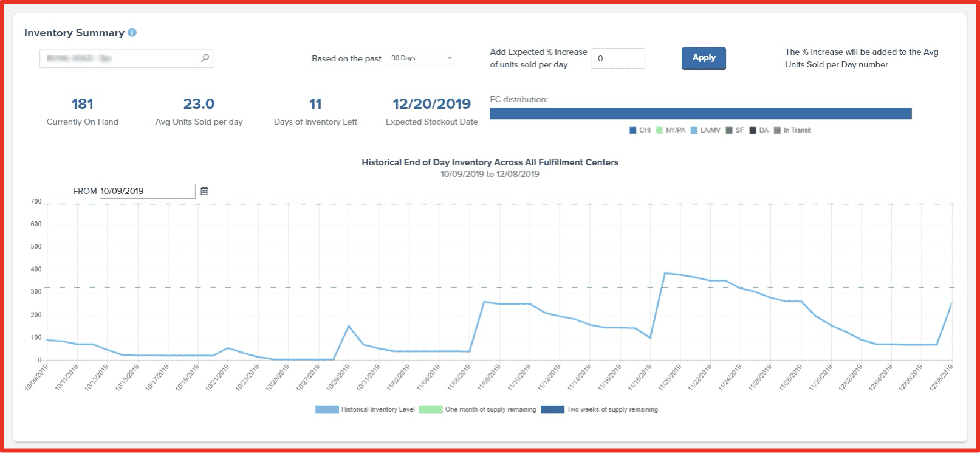Toggle the DA legend entry

pyautogui.click(x=759, y=130)
